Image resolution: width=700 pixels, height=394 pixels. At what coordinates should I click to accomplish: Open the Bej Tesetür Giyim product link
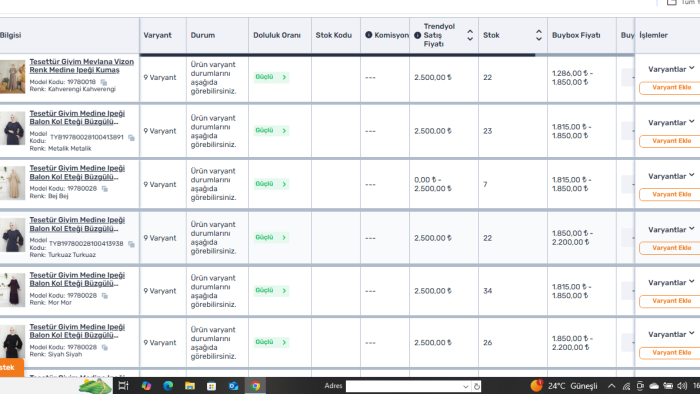click(x=77, y=173)
